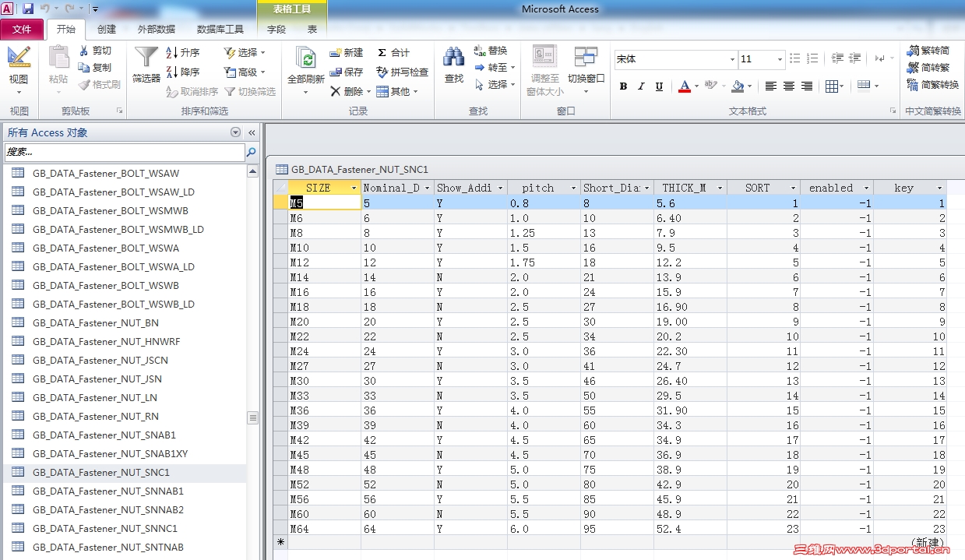Select the 52.4 cell in THICK_M column

pos(690,529)
